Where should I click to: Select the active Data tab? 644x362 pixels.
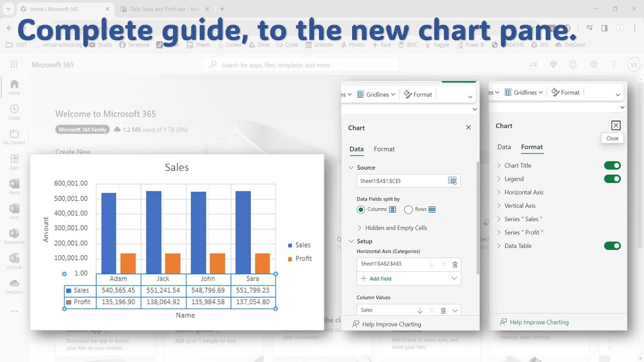coord(357,149)
